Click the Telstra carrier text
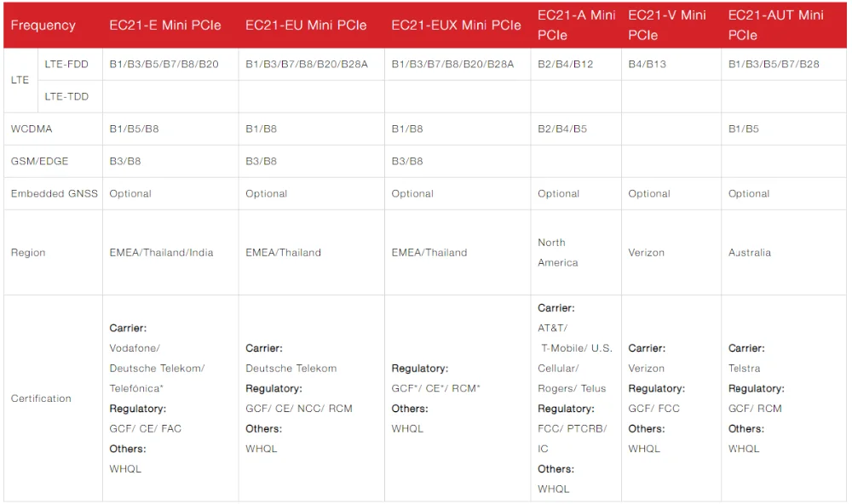 tap(745, 369)
